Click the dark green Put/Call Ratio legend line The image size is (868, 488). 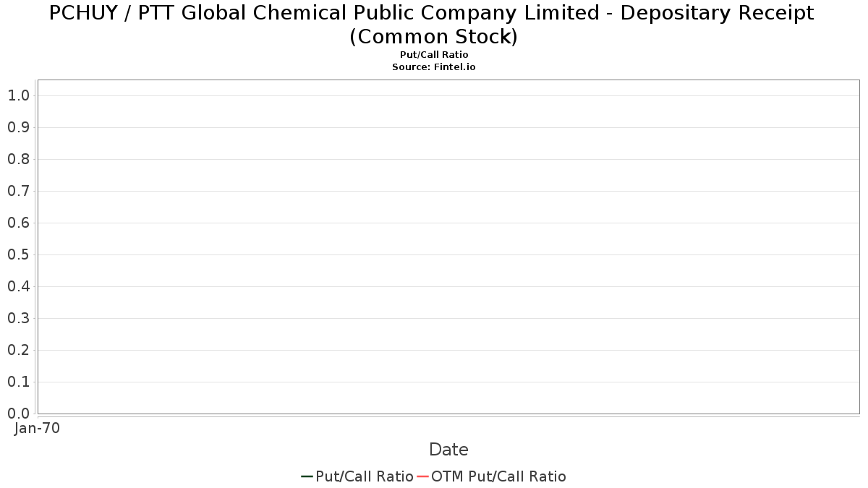point(307,476)
